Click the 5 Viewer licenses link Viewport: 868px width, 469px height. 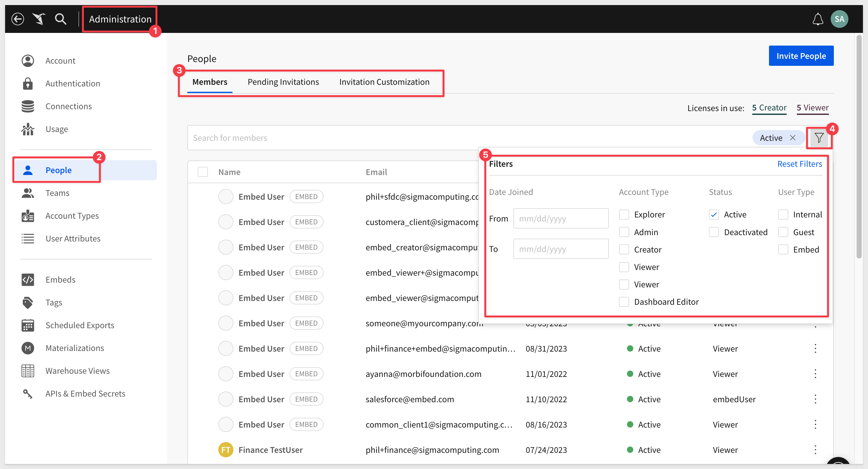pos(813,108)
